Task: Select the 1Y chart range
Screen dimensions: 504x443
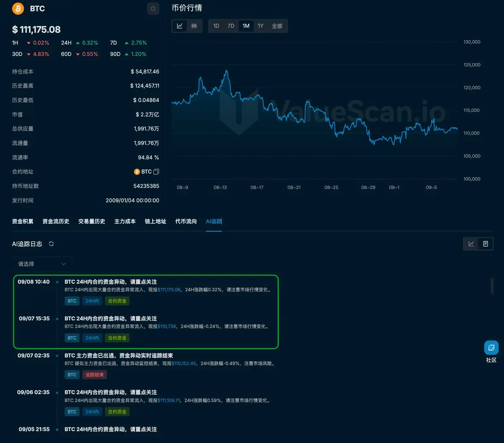Action: pyautogui.click(x=261, y=26)
